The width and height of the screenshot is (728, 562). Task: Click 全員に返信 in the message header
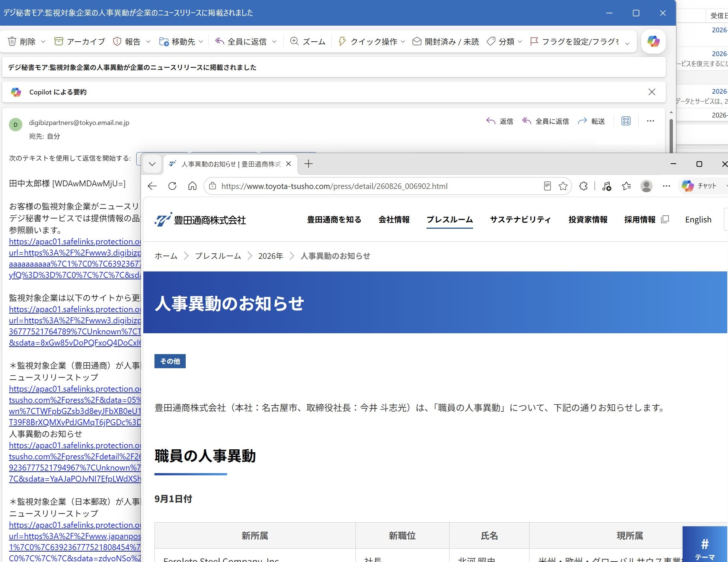pyautogui.click(x=545, y=121)
